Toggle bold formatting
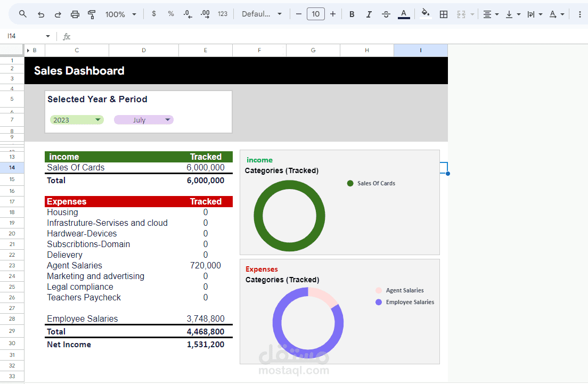The height and width of the screenshot is (384, 588). click(x=352, y=14)
